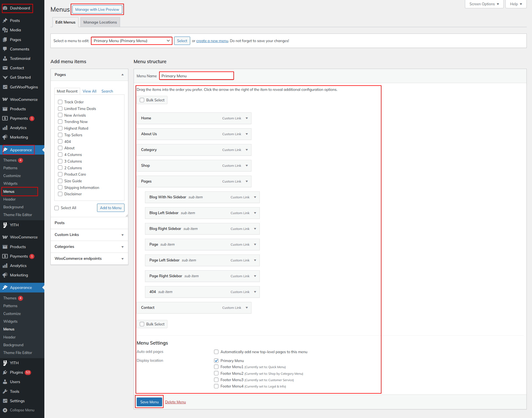Click the Contact envelope icon
The width and height of the screenshot is (532, 418).
[5, 68]
